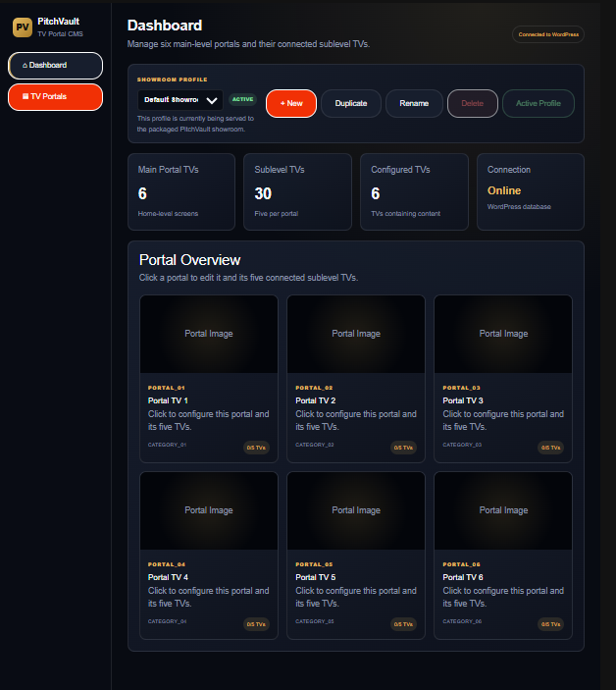Click the Dashboard page heading
This screenshot has height=690, width=616.
tap(165, 26)
